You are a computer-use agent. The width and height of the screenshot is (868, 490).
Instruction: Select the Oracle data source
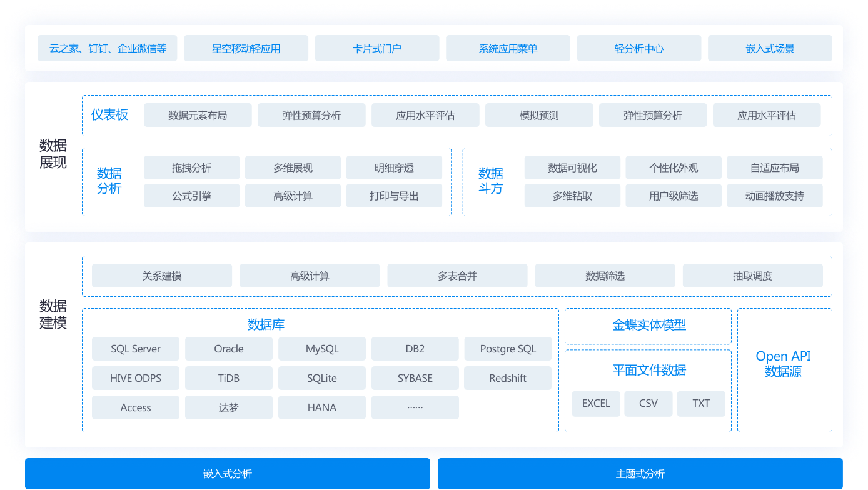[228, 349]
